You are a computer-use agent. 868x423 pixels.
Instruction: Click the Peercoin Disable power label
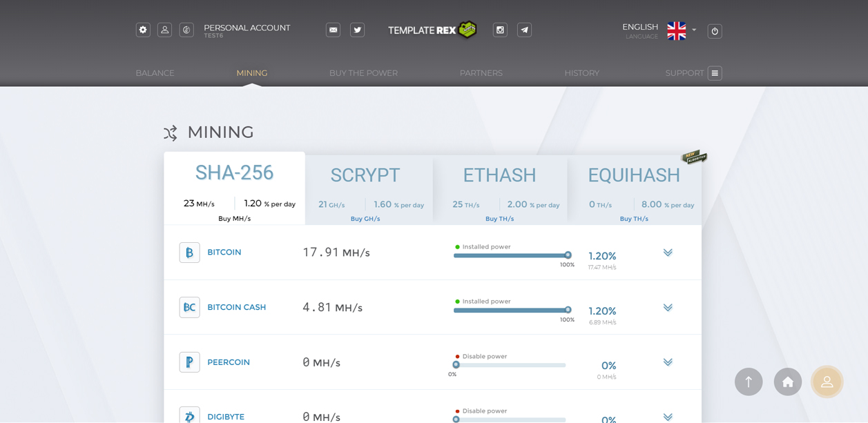pyautogui.click(x=485, y=356)
